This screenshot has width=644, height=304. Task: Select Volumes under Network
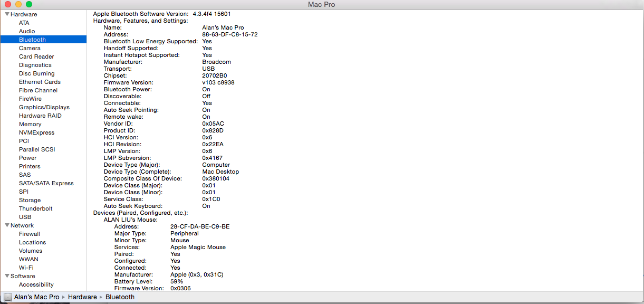coord(31,251)
